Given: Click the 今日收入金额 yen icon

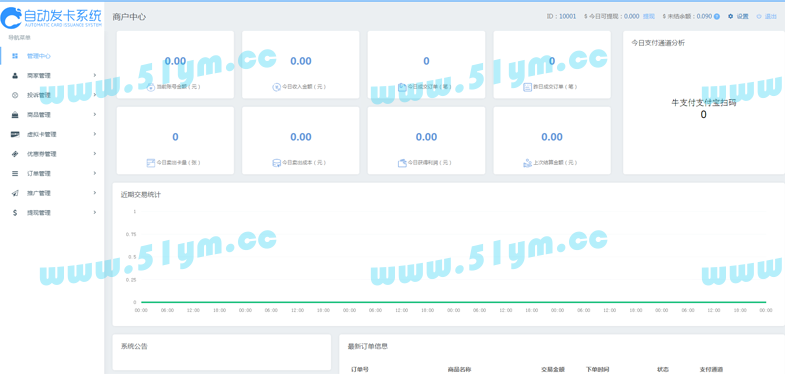Looking at the screenshot, I should 276,87.
